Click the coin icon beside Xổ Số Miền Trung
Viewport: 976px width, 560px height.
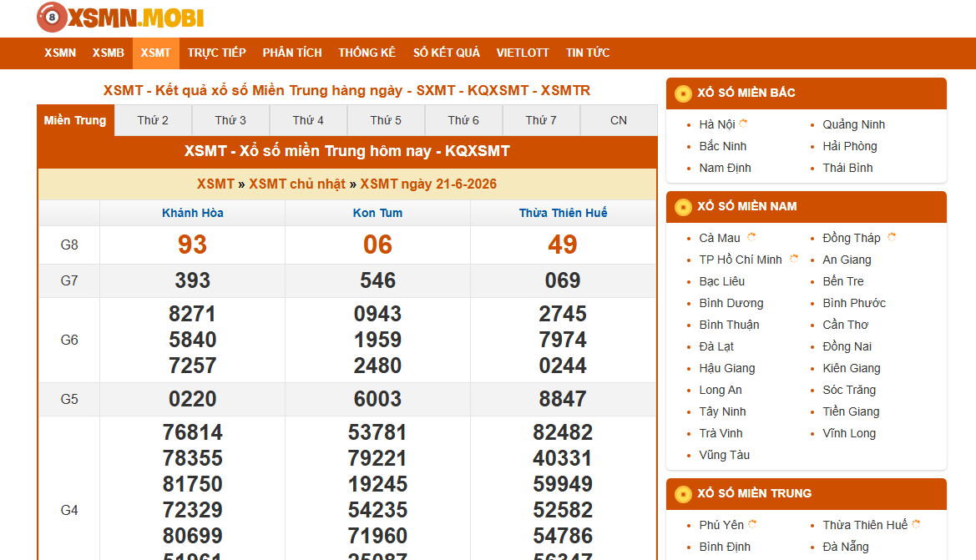[683, 494]
